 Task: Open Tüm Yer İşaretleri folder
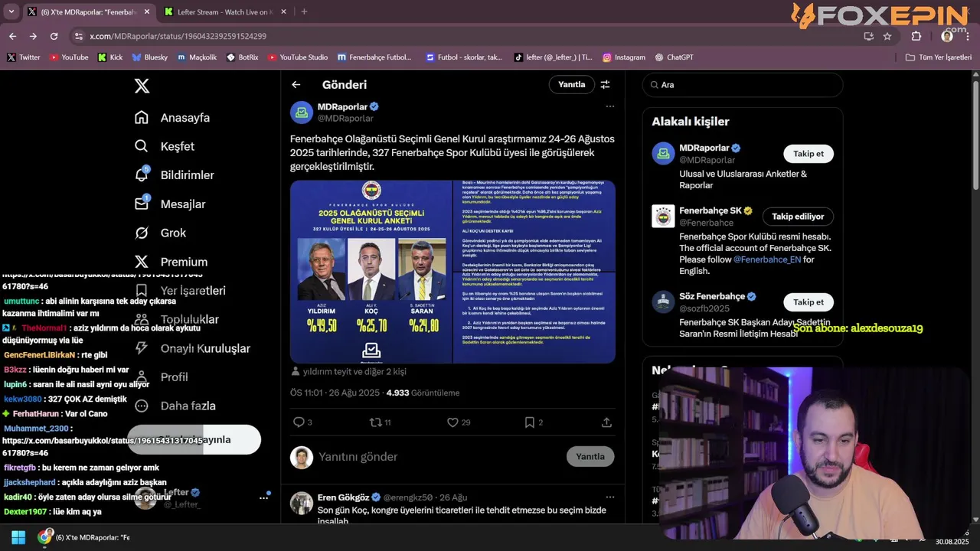(938, 57)
